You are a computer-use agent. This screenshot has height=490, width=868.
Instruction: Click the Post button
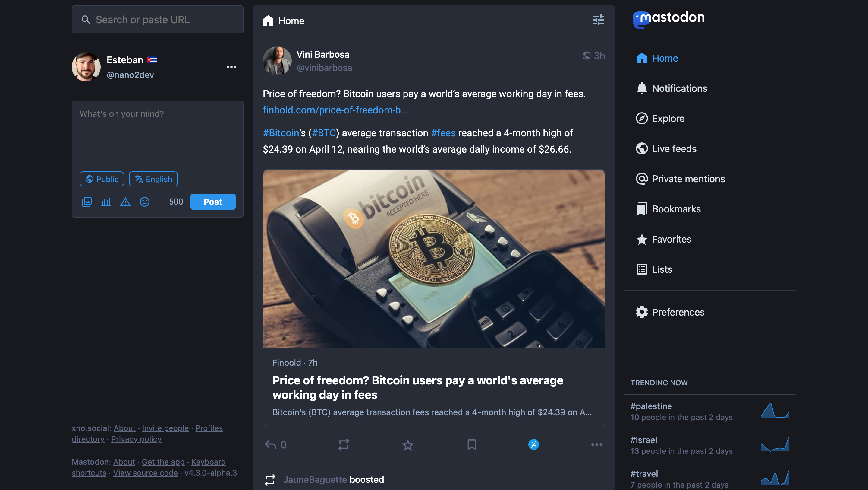tap(212, 202)
